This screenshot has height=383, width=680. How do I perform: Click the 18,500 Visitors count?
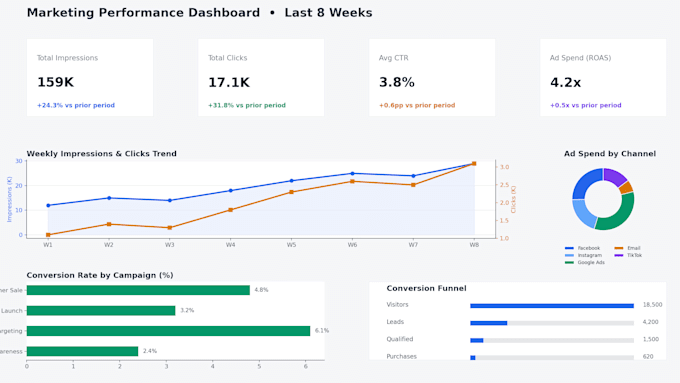(x=652, y=305)
